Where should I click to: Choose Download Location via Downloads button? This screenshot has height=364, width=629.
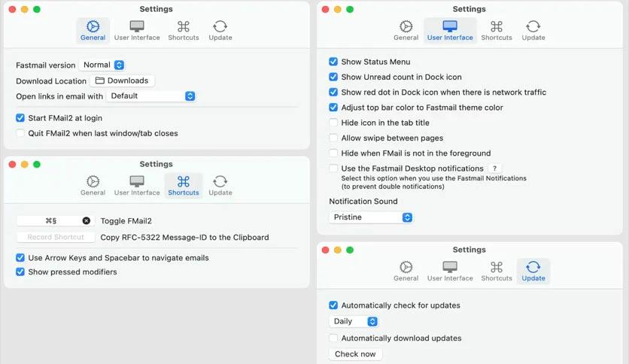click(123, 80)
